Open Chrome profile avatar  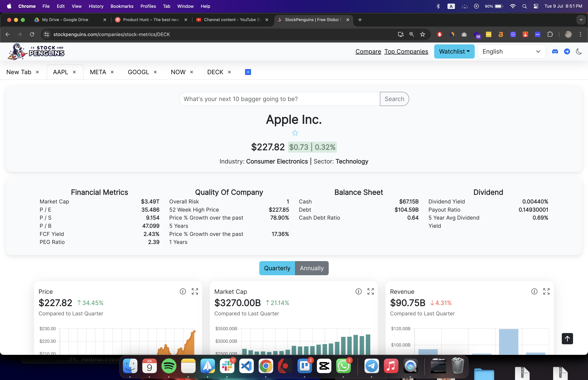pyautogui.click(x=568, y=34)
